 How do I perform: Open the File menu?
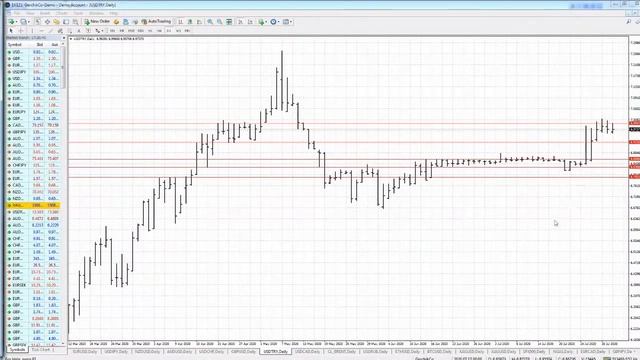(x=17, y=13)
